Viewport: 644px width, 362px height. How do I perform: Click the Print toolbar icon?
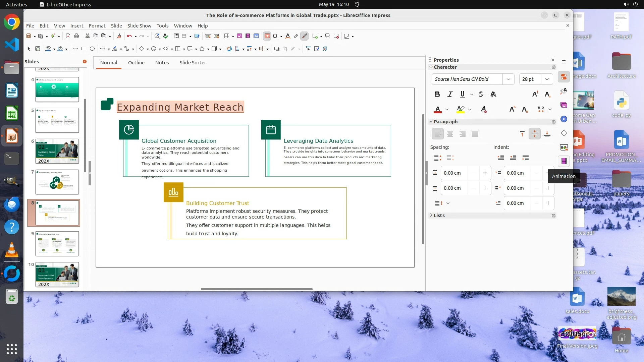[76, 36]
